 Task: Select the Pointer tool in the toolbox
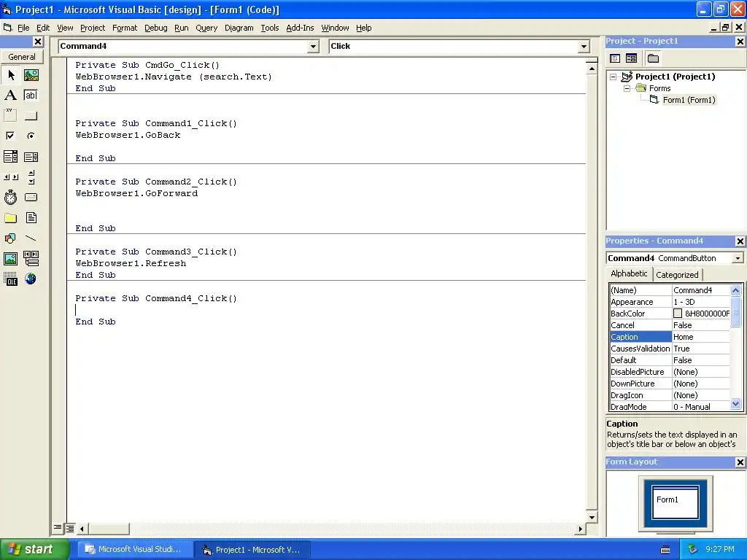click(x=11, y=75)
